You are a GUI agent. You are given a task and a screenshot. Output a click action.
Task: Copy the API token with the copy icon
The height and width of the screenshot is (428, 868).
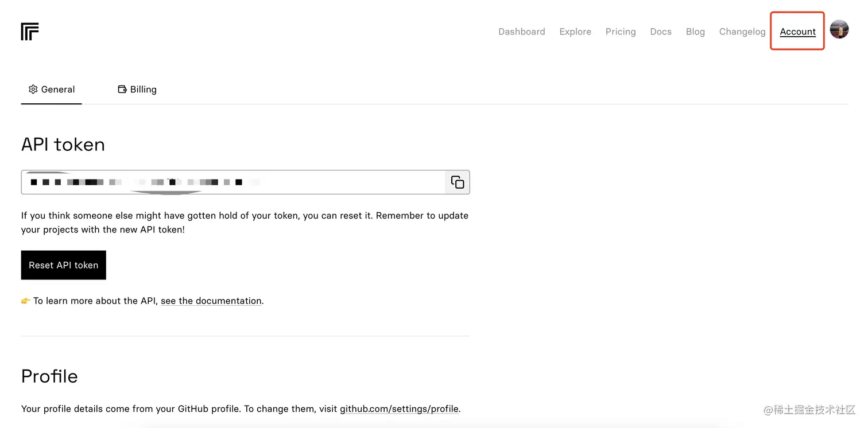[458, 182]
